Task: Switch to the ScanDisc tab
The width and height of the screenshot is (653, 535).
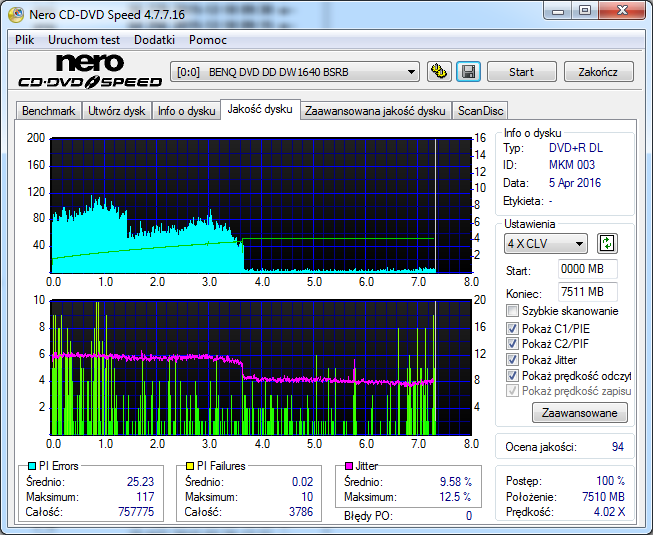Action: 481,111
